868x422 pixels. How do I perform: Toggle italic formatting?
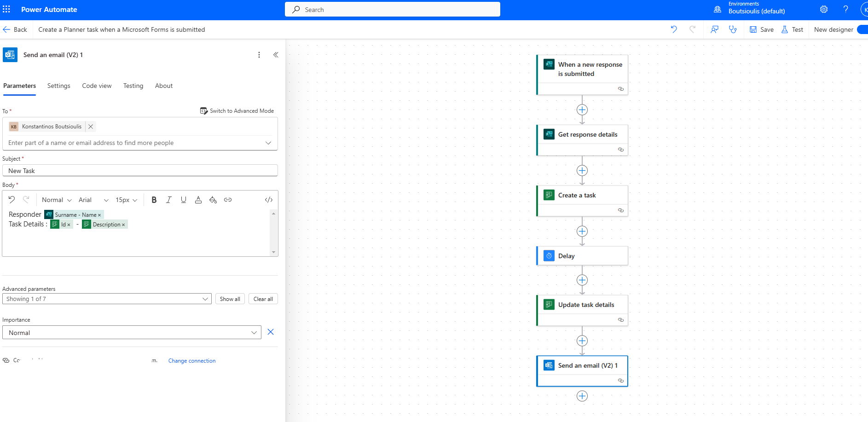click(x=169, y=200)
